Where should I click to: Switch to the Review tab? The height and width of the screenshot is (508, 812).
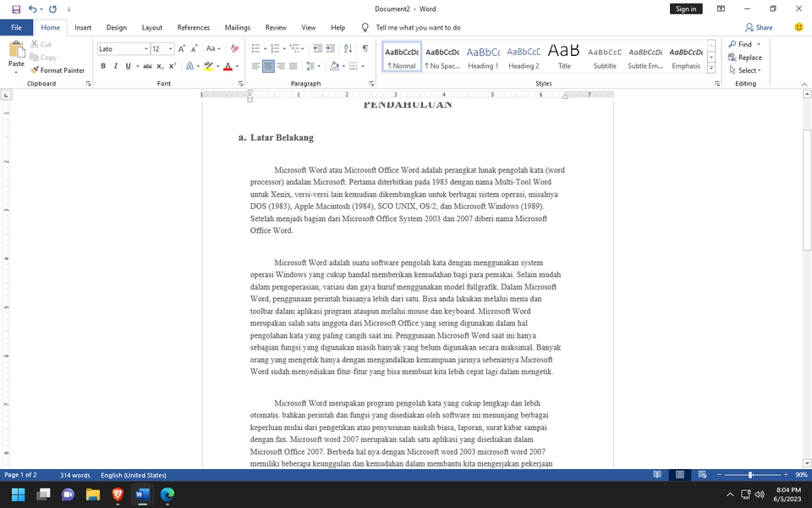click(276, 27)
